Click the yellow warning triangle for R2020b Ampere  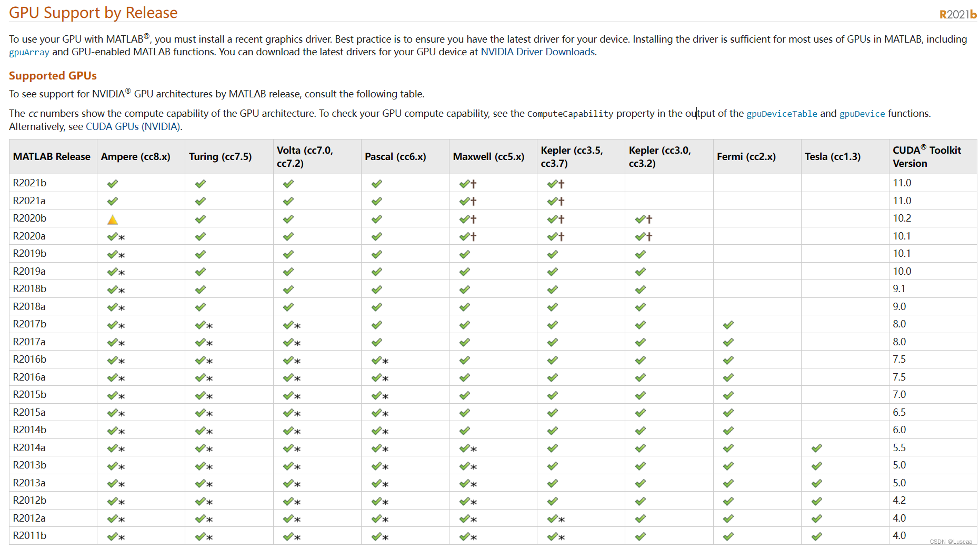pyautogui.click(x=113, y=219)
